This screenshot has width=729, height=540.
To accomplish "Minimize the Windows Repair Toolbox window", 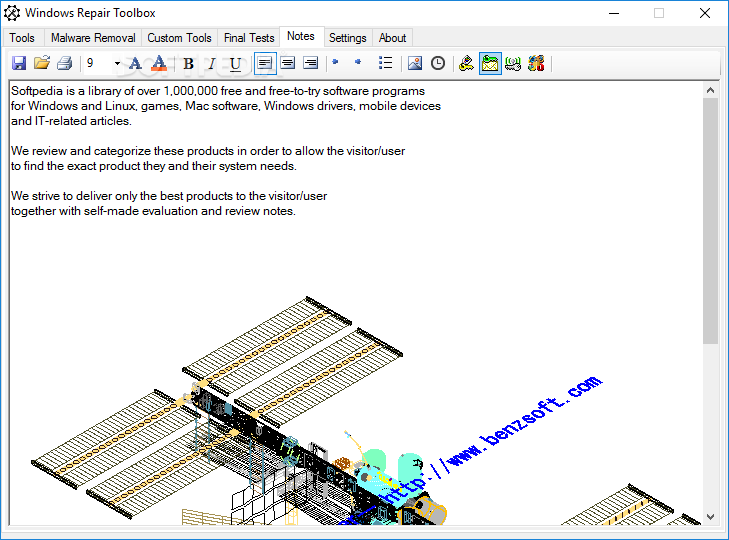I will click(x=614, y=13).
